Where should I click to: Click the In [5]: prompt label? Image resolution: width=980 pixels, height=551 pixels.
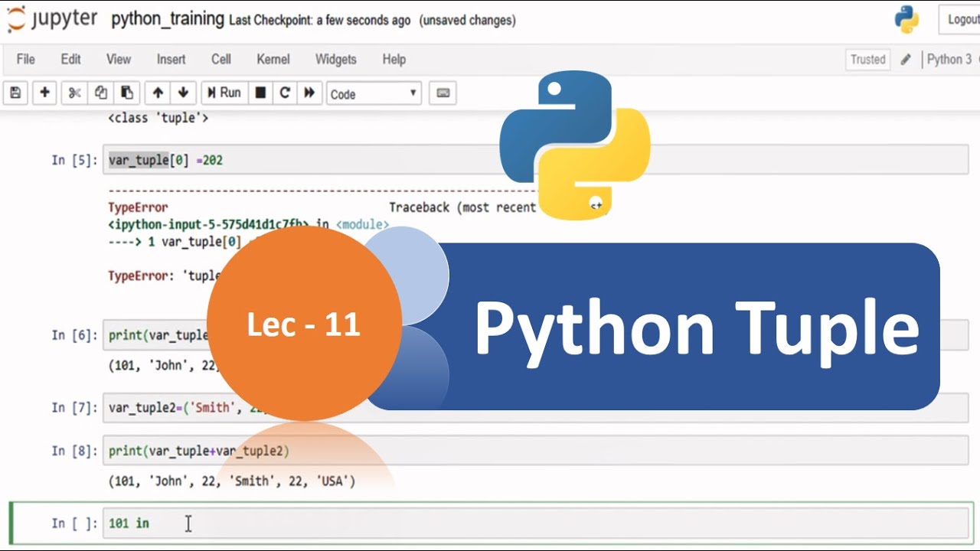(74, 160)
